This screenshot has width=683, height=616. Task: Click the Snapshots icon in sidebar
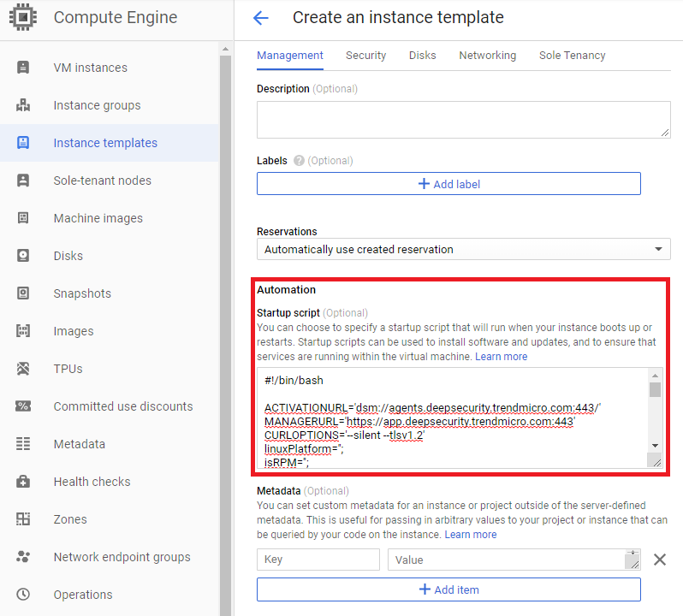23,293
